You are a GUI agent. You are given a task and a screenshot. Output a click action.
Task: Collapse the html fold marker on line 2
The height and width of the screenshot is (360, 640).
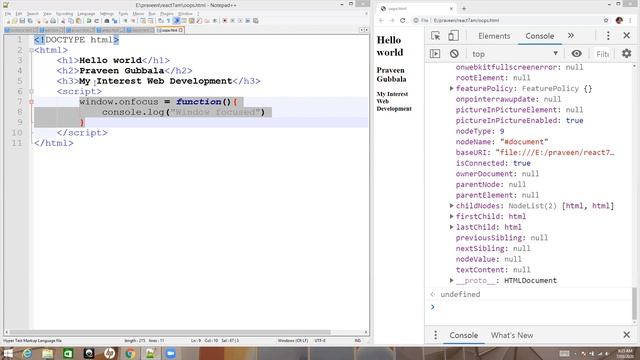pos(31,50)
